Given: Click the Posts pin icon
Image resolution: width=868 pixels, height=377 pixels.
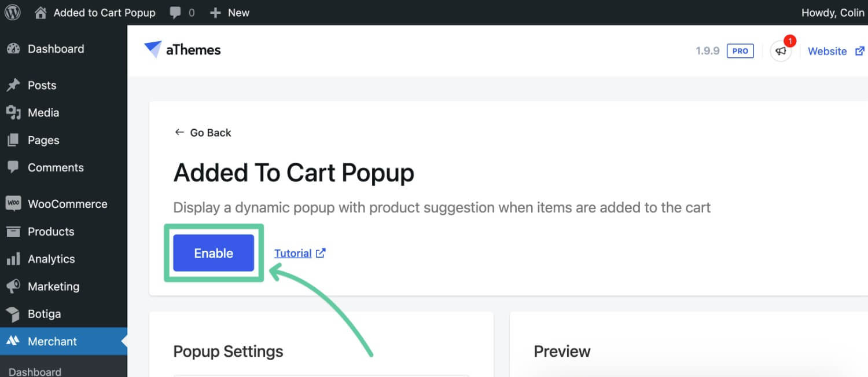Looking at the screenshot, I should (13, 86).
